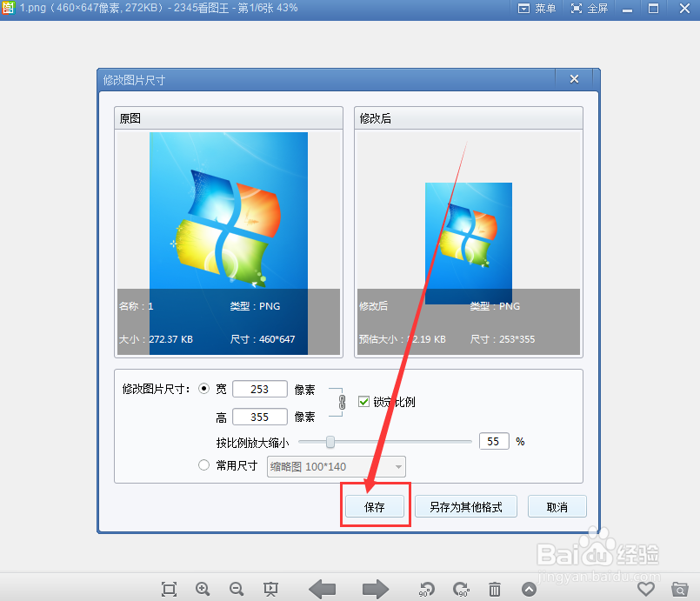
Task: Click the width input field showing 253
Action: [260, 390]
